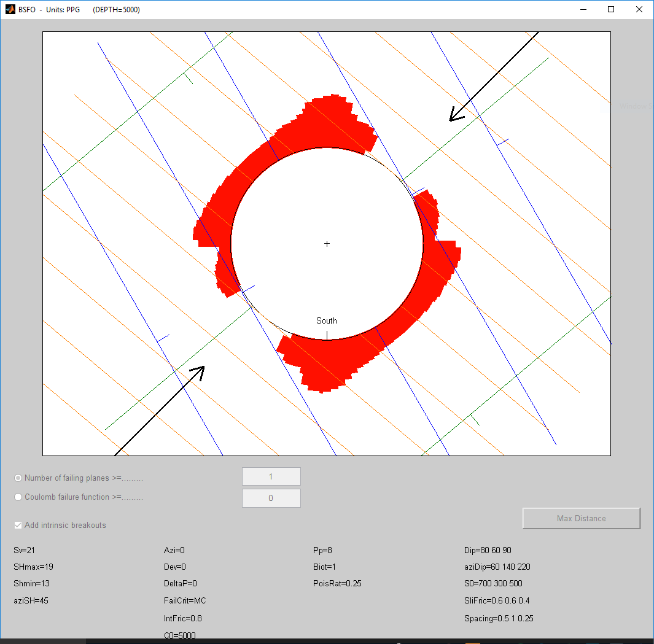The width and height of the screenshot is (654, 644).
Task: Click the upper-right stress arrow head
Action: (x=454, y=115)
